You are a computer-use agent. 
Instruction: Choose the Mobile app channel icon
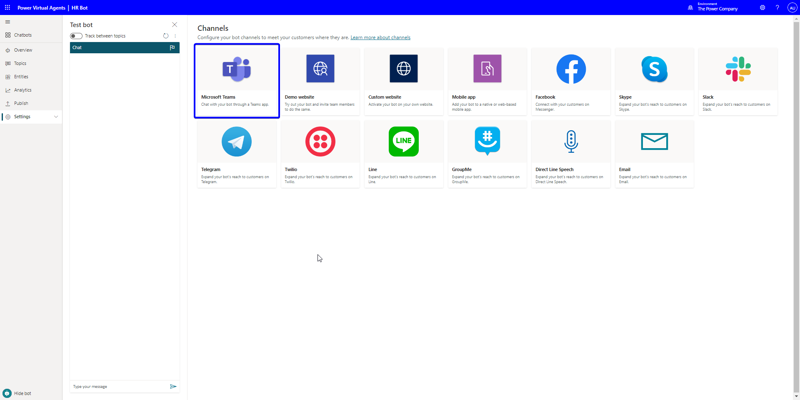487,68
